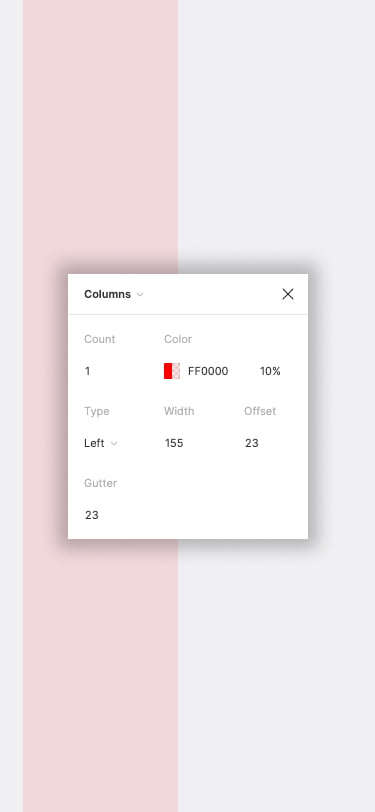The height and width of the screenshot is (812, 375).
Task: Select the 10% opacity field
Action: 270,371
